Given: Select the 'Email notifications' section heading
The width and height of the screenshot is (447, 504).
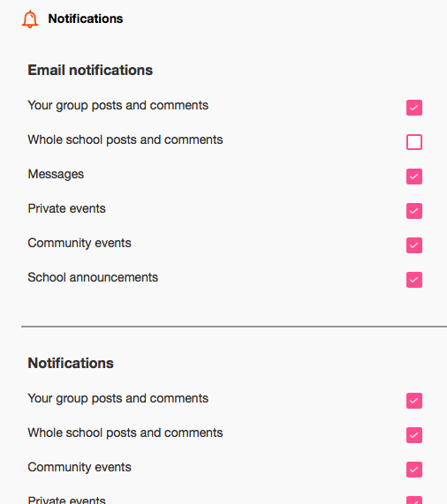Looking at the screenshot, I should tap(90, 70).
